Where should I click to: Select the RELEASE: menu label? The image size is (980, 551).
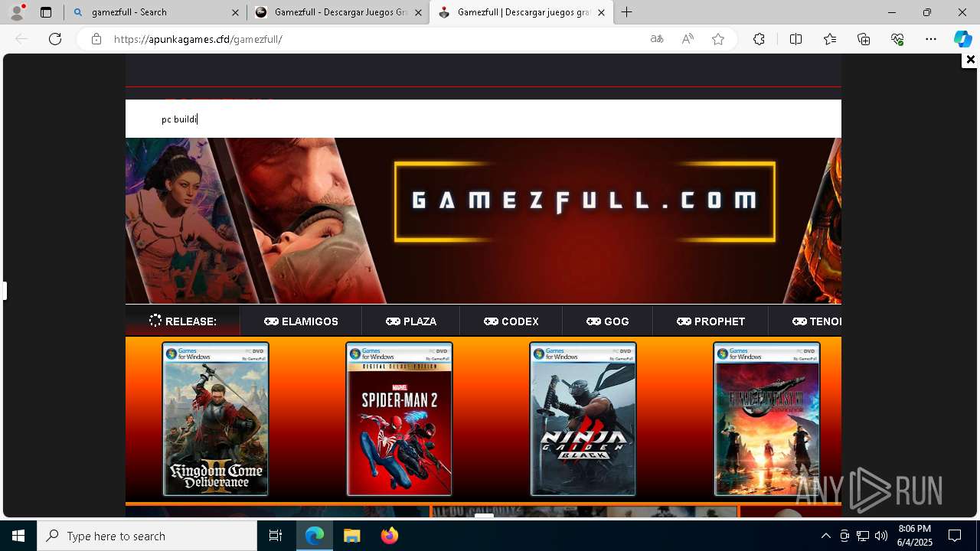click(x=183, y=321)
